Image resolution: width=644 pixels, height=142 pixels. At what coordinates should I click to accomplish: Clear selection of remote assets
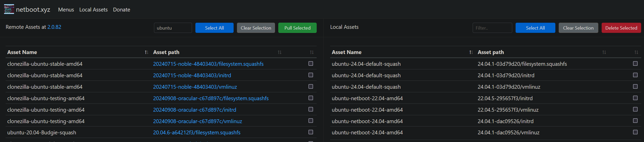tap(256, 28)
